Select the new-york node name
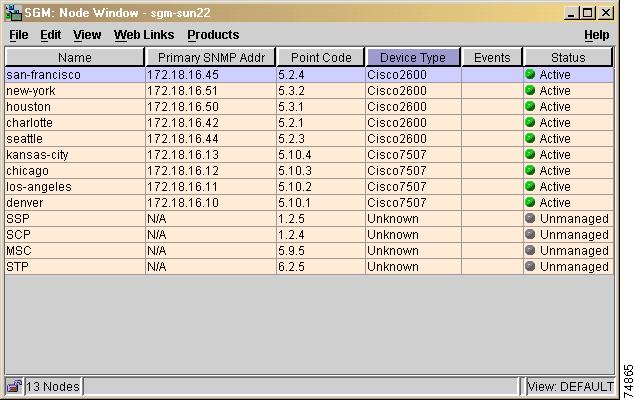 31,91
